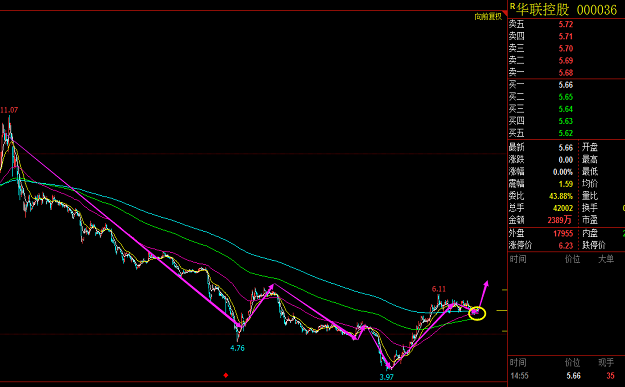Screen dimensions: 625x387
Task: Select the 买一 bid price 5.66
Action: pos(566,85)
